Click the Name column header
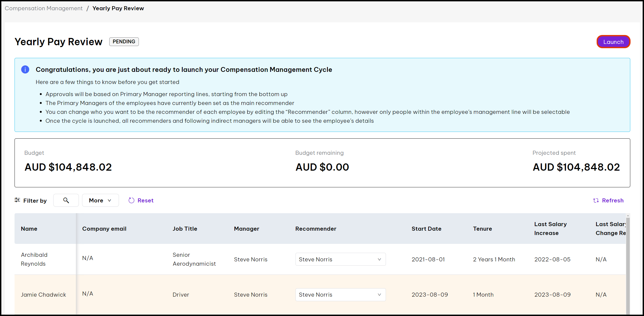The height and width of the screenshot is (316, 644). (29, 229)
